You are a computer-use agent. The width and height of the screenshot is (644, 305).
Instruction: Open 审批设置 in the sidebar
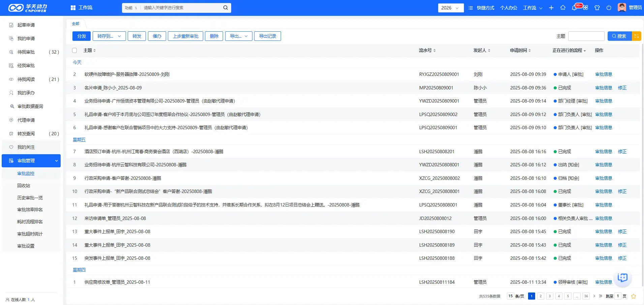pos(26,246)
